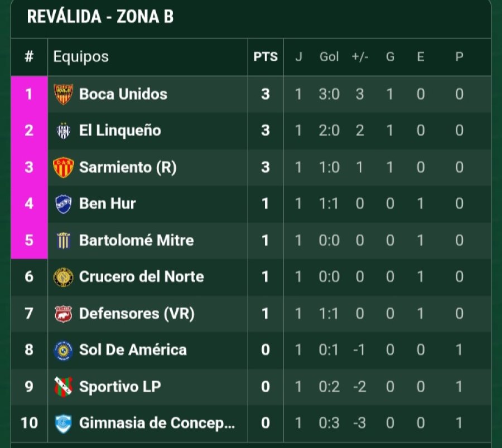Click the El Linqueño team crest

point(63,131)
